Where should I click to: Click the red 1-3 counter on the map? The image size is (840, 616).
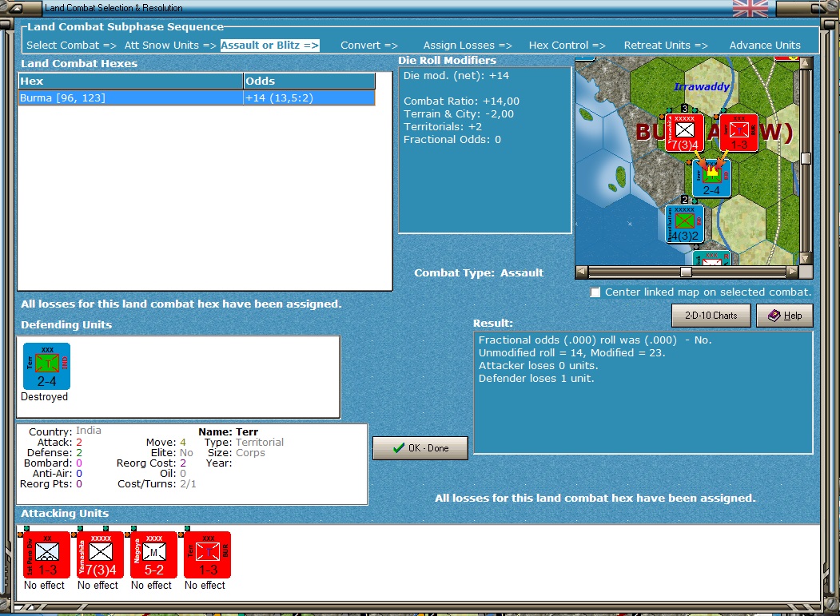tap(738, 133)
